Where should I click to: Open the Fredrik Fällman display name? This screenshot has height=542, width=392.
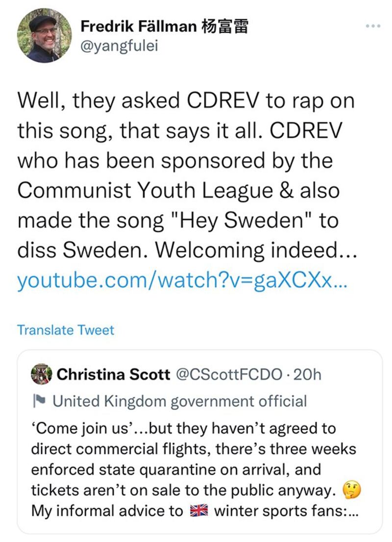coord(138,26)
